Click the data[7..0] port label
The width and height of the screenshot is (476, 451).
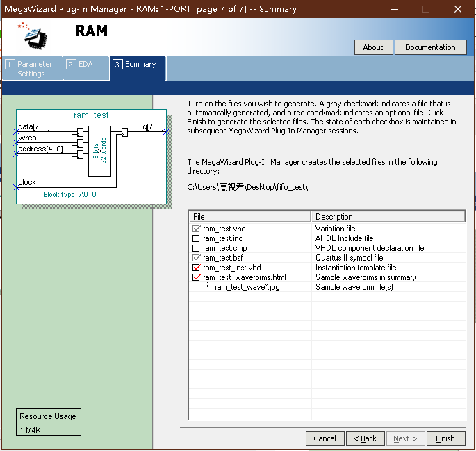click(x=34, y=126)
